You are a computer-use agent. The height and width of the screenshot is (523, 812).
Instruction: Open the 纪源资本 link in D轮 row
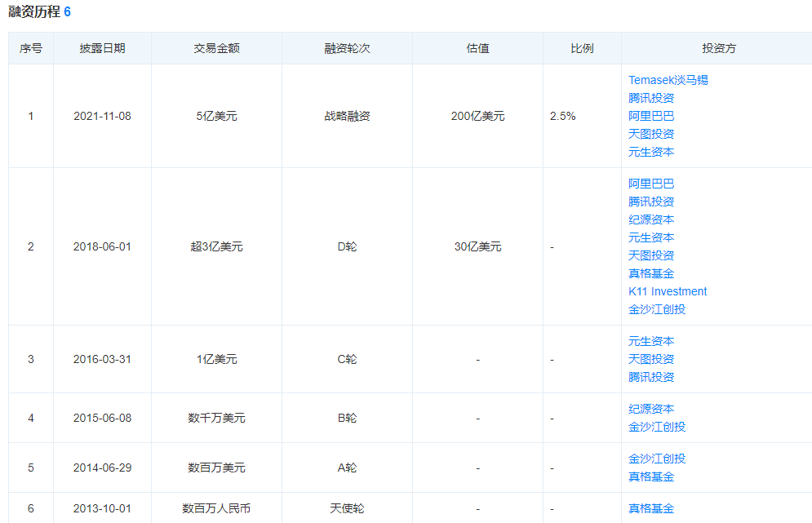click(x=650, y=219)
